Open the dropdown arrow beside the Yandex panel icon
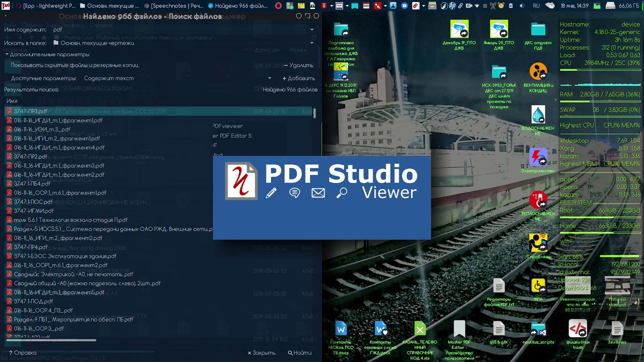This screenshot has height=362, width=644. coord(332,6)
